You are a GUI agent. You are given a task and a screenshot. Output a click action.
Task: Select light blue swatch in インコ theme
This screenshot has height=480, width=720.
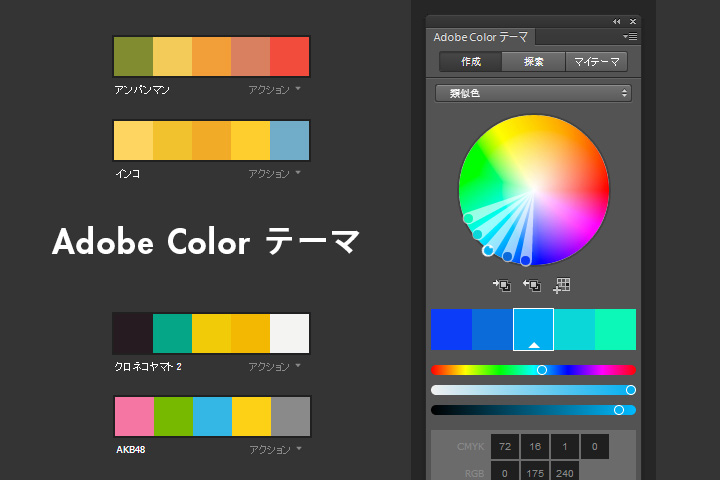[289, 141]
